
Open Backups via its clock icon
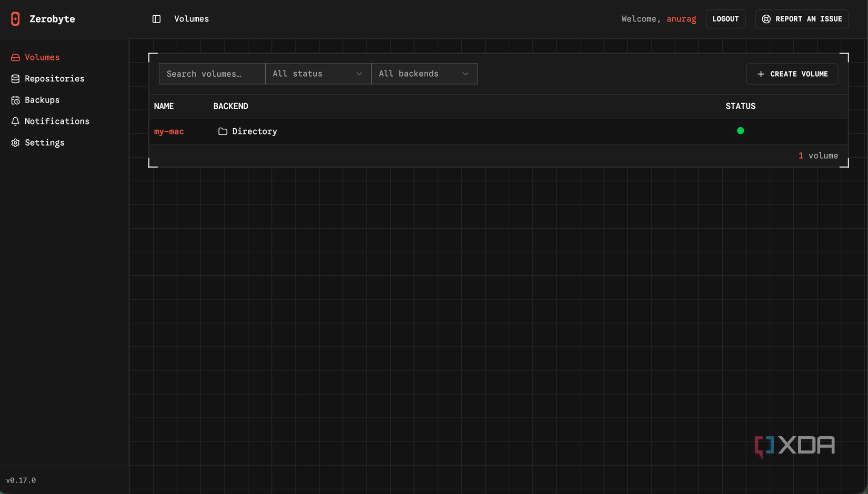point(15,100)
